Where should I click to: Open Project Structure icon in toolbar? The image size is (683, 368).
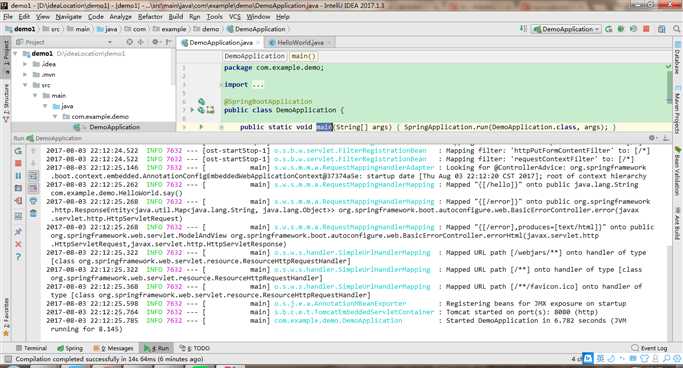tap(662, 29)
